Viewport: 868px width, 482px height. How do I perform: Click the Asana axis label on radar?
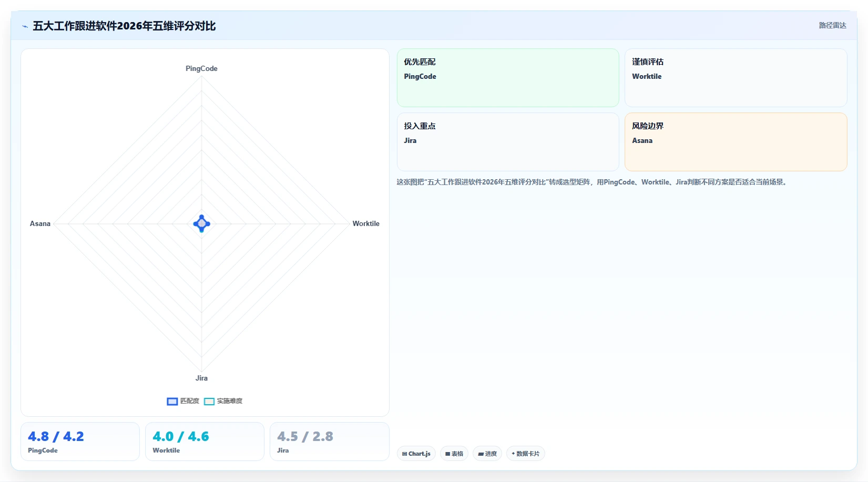coord(40,223)
